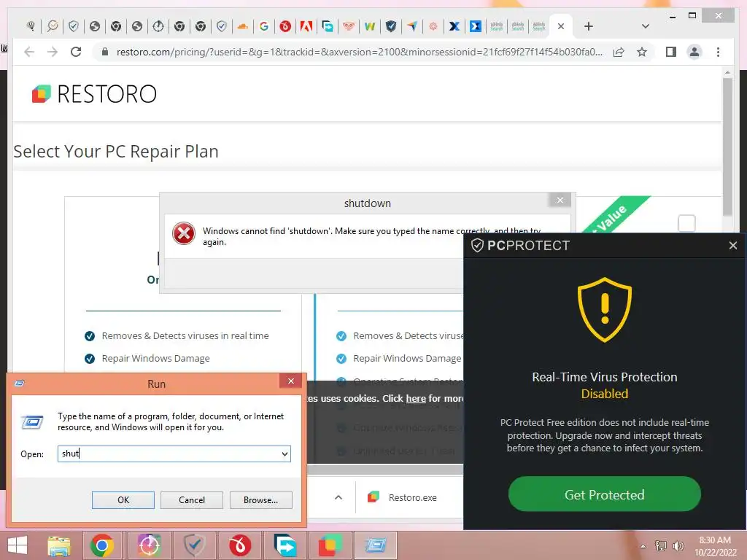Go back in Chrome
The height and width of the screenshot is (560, 747).
point(29,52)
